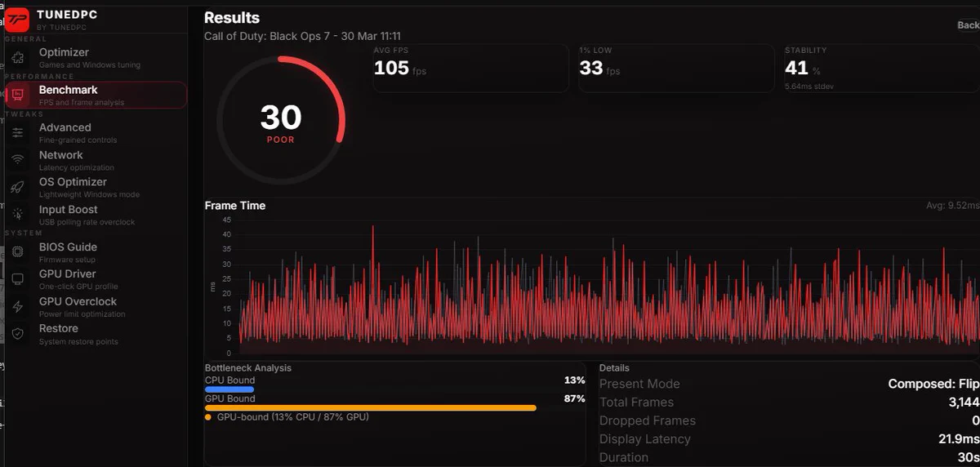
Task: Click the Restore shield icon
Action: click(x=17, y=334)
